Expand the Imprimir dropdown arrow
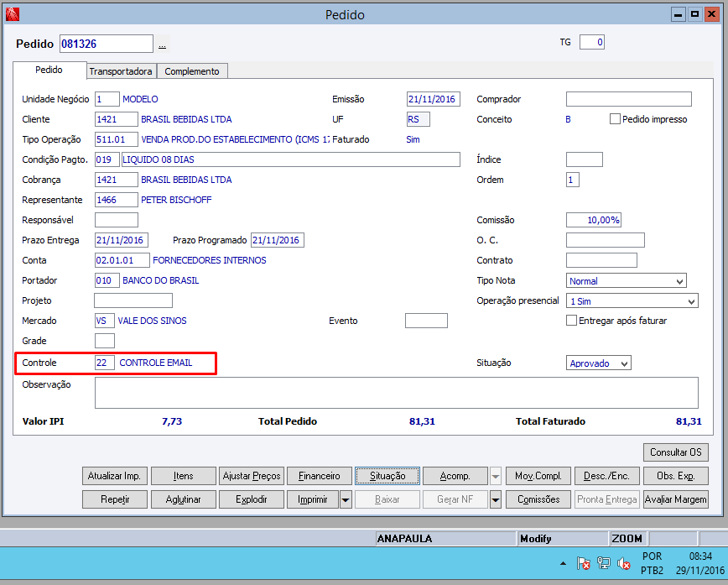The image size is (728, 585). (x=346, y=499)
